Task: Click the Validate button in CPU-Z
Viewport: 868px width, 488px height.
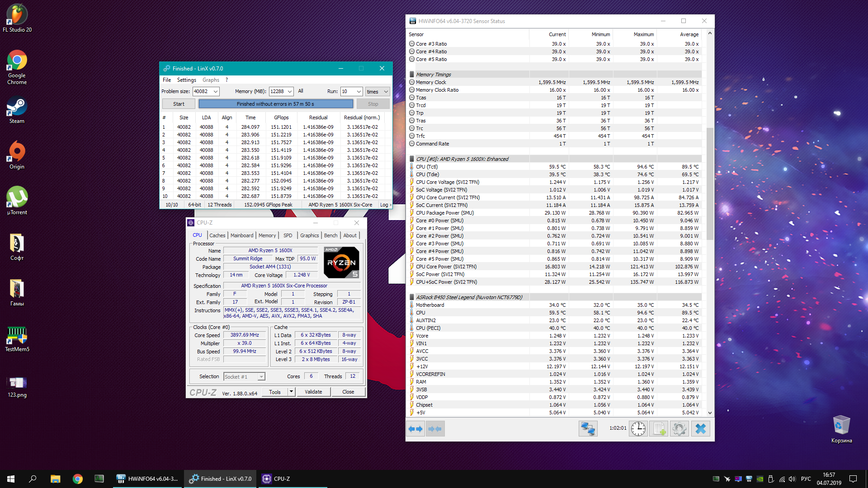Action: click(313, 392)
